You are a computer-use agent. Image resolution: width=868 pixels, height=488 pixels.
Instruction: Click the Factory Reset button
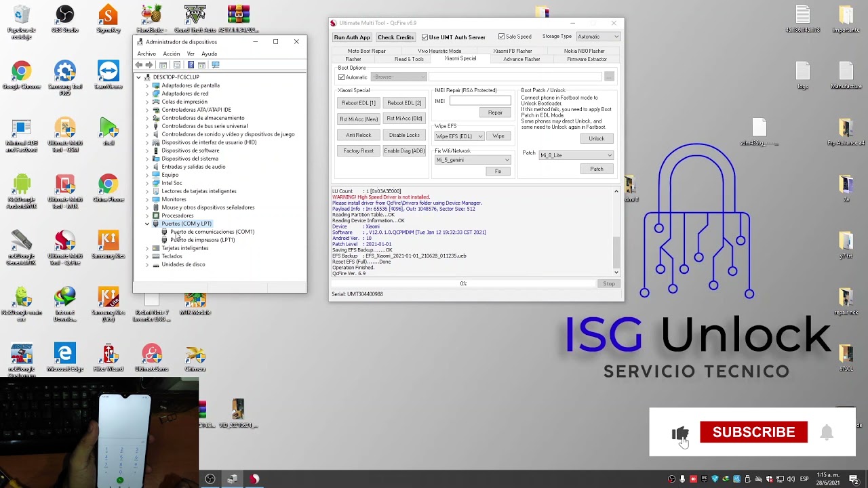[359, 151]
